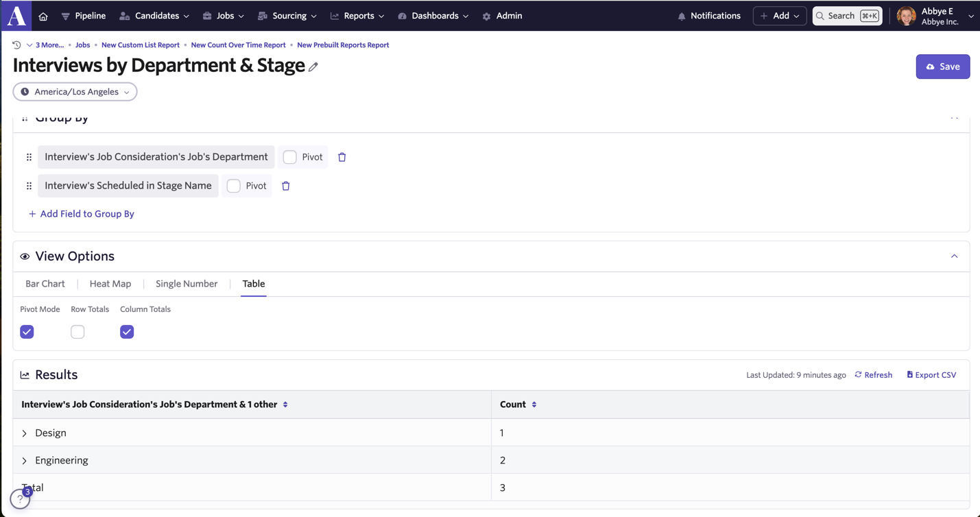
Task: Open the America/Los Angeles timezone dropdown
Action: (75, 92)
